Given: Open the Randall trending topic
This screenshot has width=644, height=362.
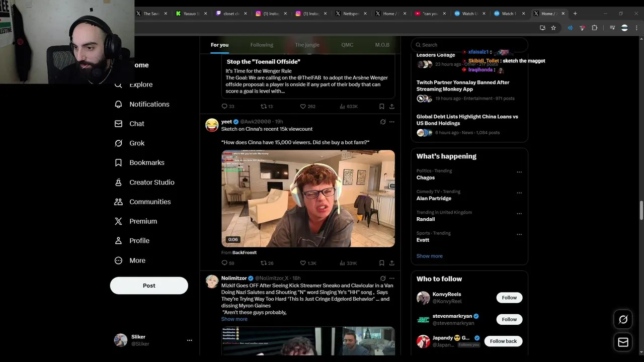Looking at the screenshot, I should coord(426,219).
